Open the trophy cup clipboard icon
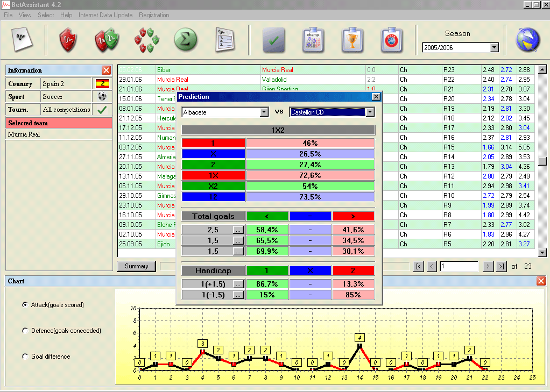 (x=352, y=40)
